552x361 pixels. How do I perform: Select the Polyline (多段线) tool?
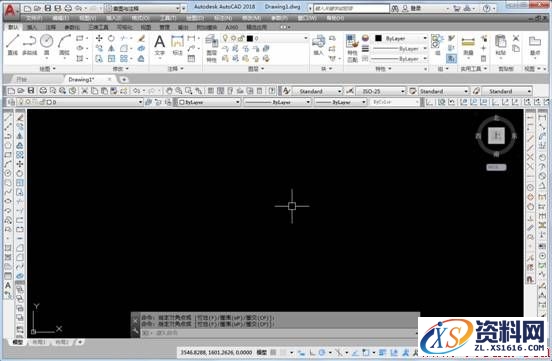(x=30, y=44)
